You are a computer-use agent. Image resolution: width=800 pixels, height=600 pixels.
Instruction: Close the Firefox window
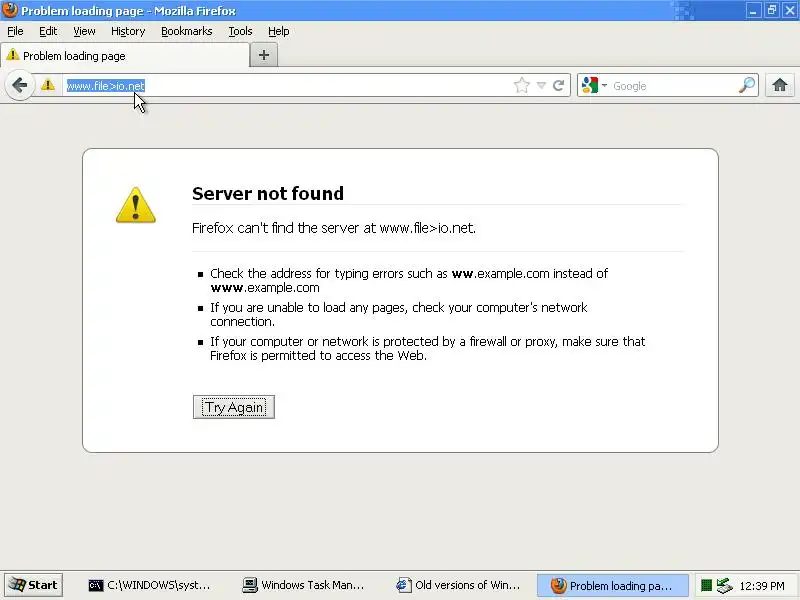790,10
